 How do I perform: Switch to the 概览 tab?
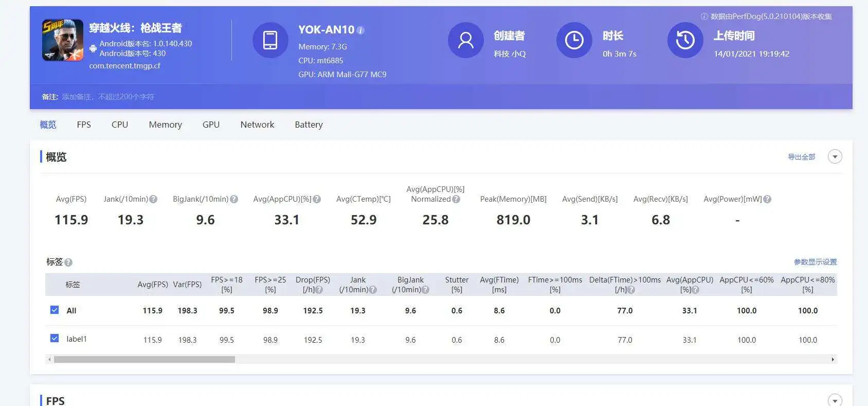point(48,125)
